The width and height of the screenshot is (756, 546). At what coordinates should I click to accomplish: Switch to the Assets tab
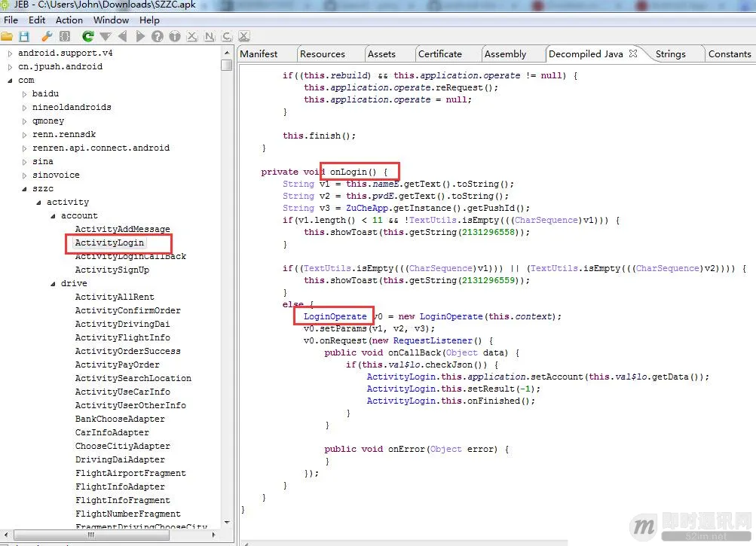point(381,54)
